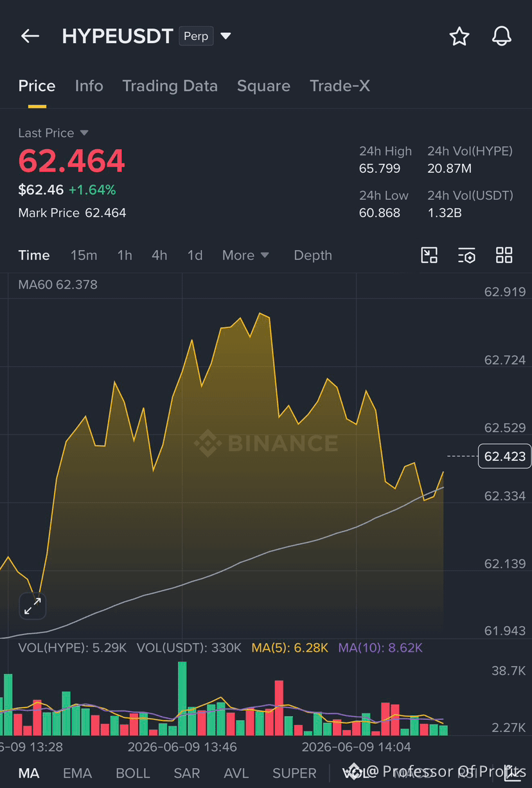
Task: Tap the HYPEUSDT pair title
Action: [x=118, y=36]
